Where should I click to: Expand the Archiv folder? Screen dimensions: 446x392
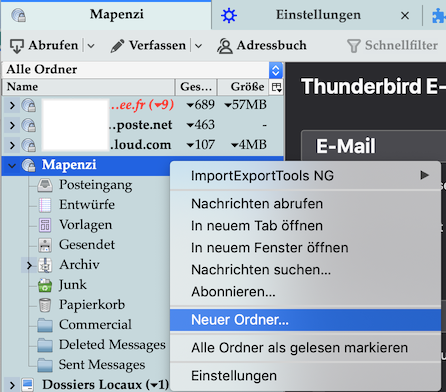point(29,265)
